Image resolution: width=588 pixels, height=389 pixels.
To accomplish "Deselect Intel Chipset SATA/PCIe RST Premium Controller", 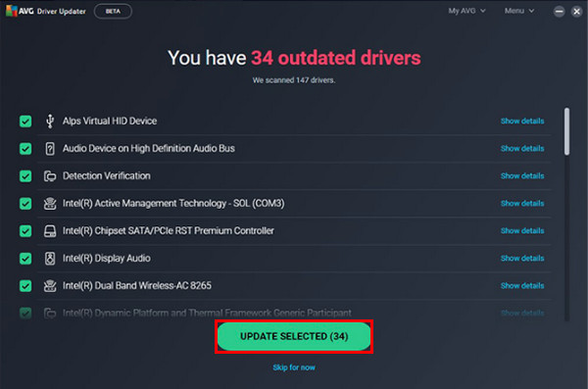I will point(25,230).
